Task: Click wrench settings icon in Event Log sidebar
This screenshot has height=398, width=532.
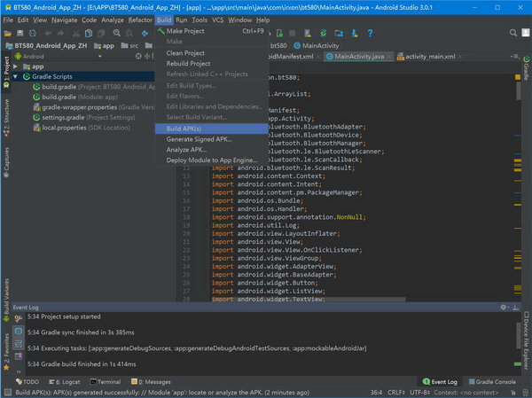Action: 19,318
